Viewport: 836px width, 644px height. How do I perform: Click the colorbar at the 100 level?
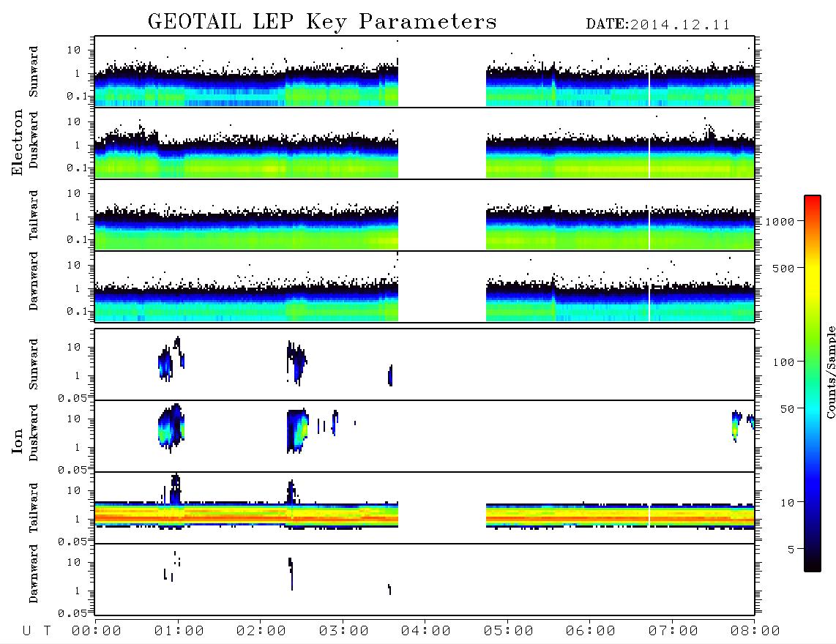tap(813, 362)
